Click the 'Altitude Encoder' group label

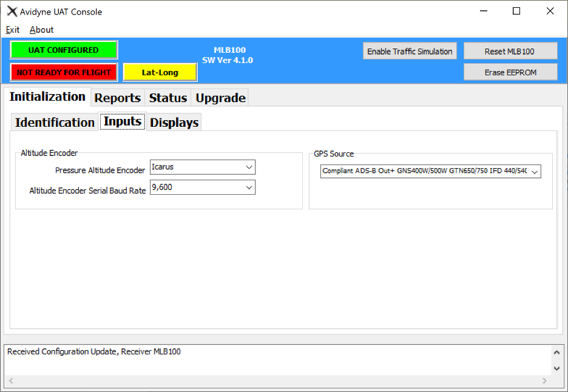coord(49,153)
